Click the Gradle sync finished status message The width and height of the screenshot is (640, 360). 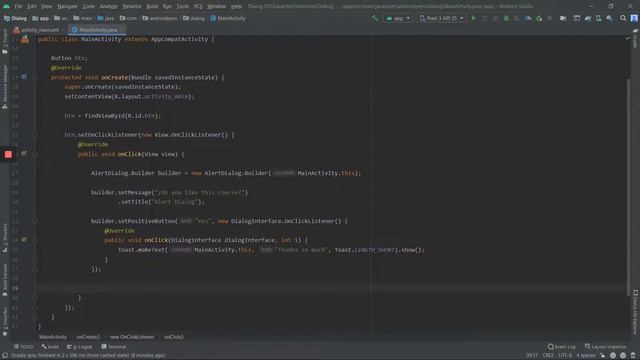click(88, 356)
